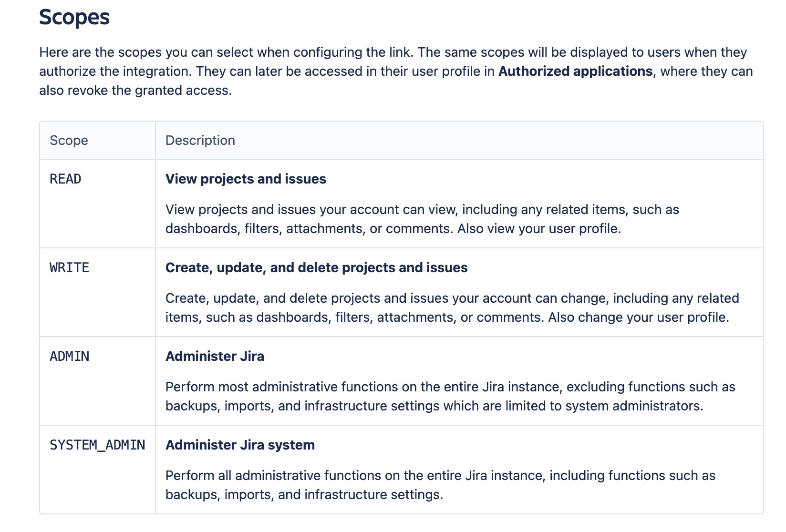Select the SYSTEM_ADMIN scope code cell
This screenshot has height=532, width=786.
click(x=97, y=445)
